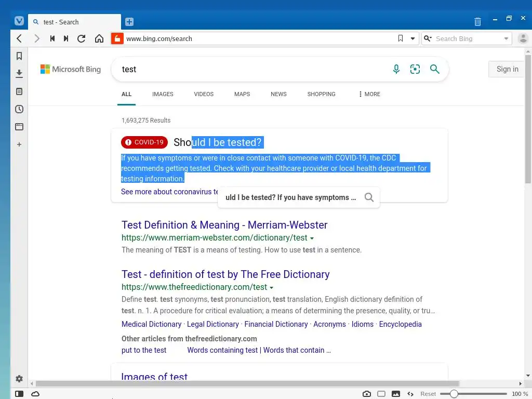This screenshot has height=399, width=532.
Task: Toggle images display in status bar
Action: 396,394
